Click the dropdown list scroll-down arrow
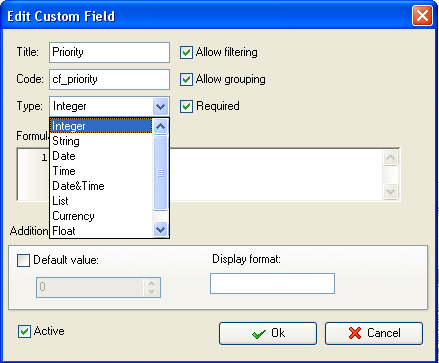Viewport: 439px width, 363px height. 161,230
